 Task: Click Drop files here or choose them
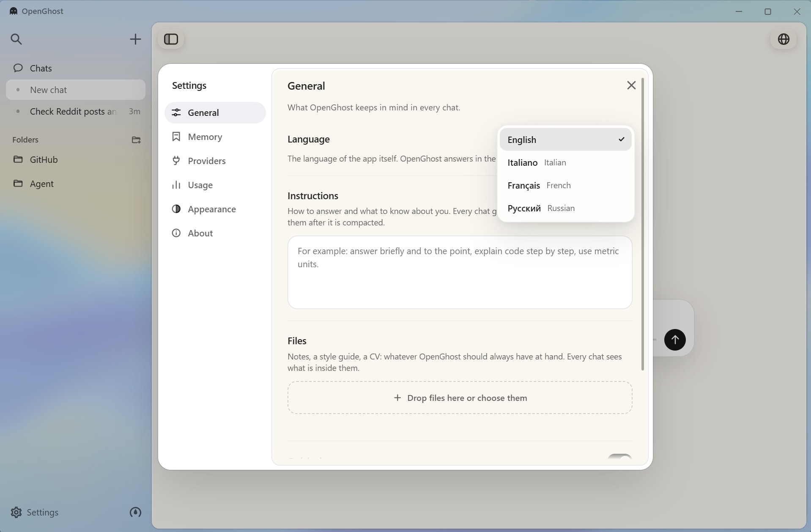coord(460,398)
